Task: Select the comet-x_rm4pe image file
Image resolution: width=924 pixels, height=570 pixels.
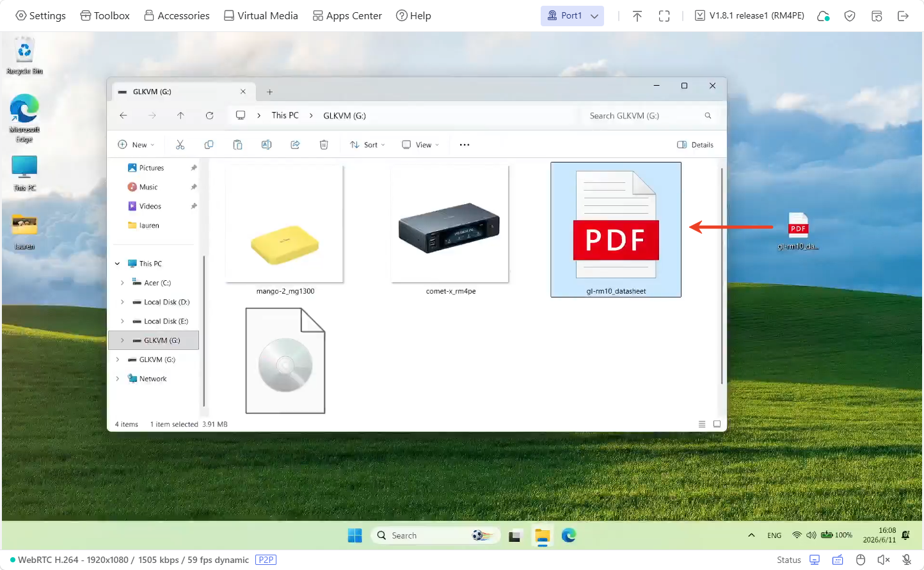Action: (450, 230)
